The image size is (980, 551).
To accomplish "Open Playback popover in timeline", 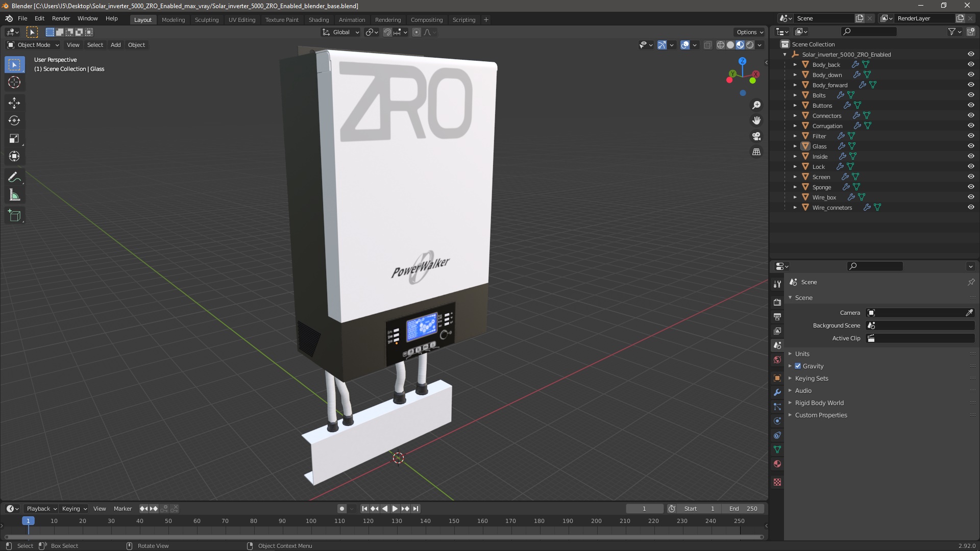I will [41, 509].
